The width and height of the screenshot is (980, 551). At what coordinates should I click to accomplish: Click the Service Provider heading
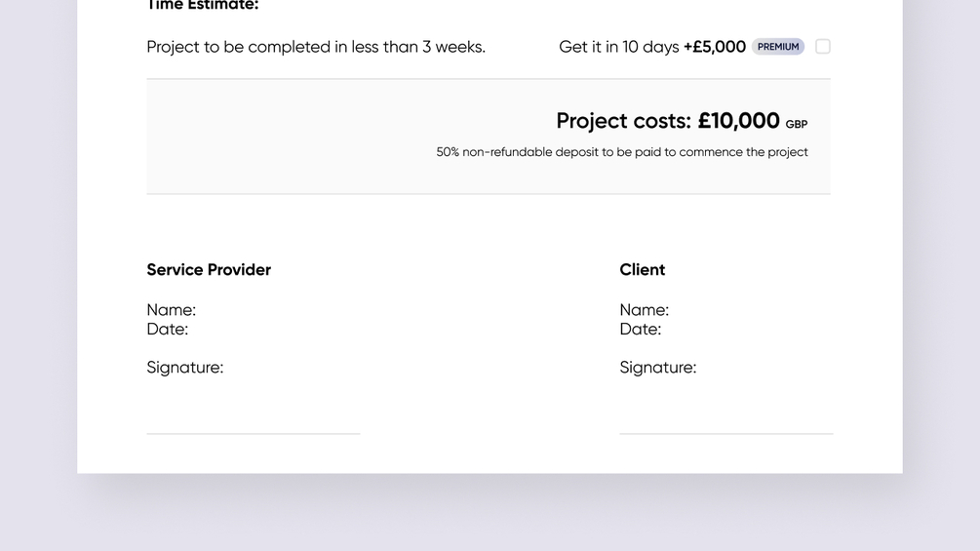click(209, 270)
